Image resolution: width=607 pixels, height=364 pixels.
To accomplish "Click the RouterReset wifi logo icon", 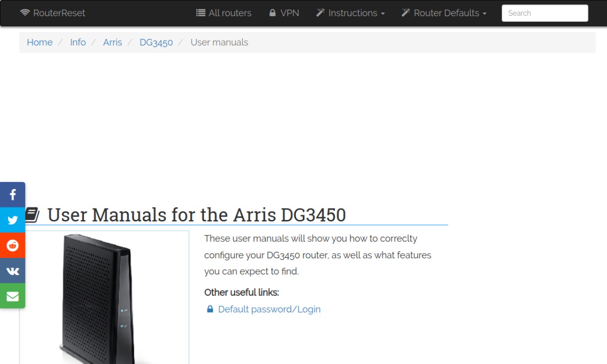I will [25, 13].
